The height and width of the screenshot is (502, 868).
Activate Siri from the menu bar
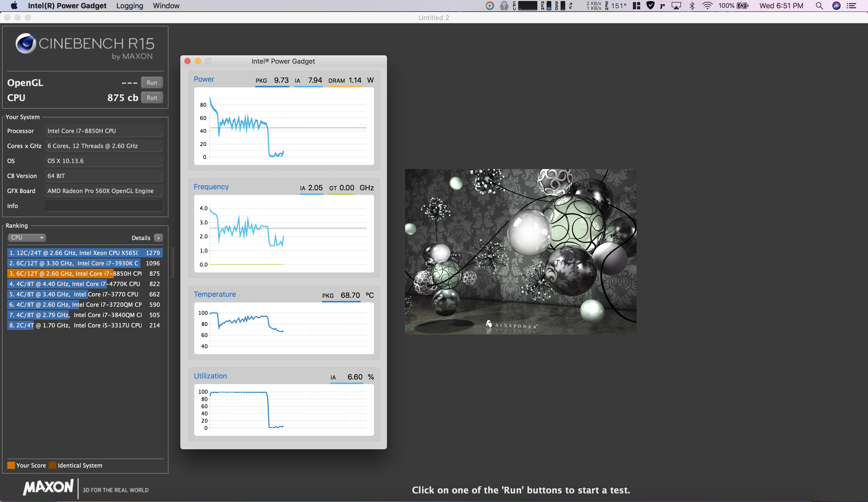[x=836, y=5]
